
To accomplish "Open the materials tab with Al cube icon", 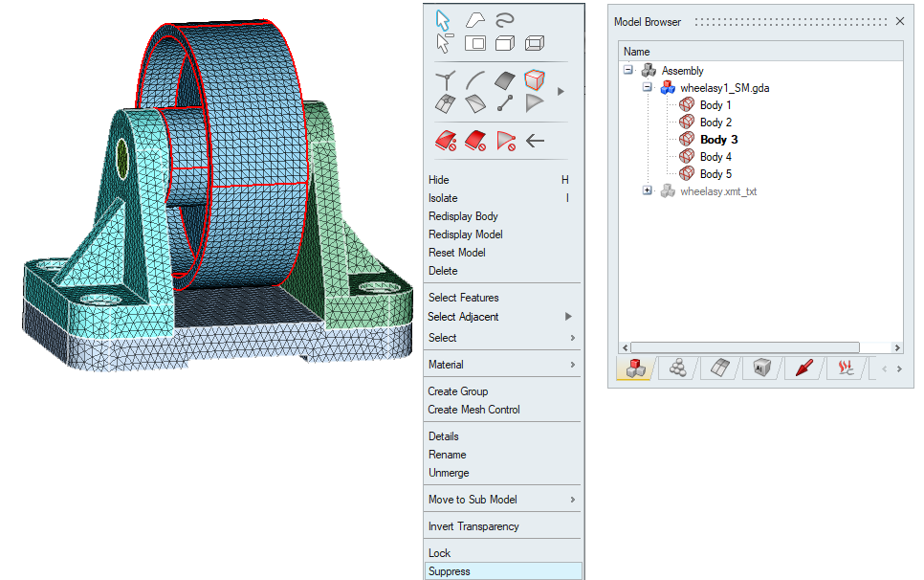I will (x=761, y=368).
